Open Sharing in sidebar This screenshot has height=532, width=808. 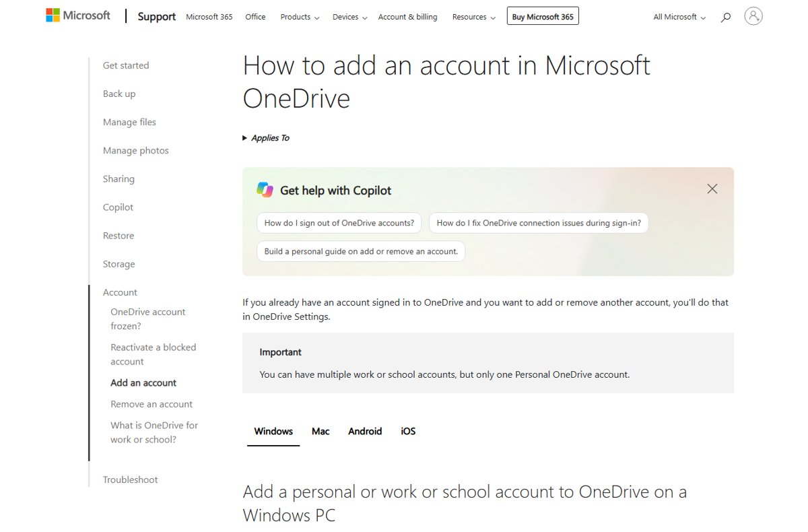click(x=119, y=178)
